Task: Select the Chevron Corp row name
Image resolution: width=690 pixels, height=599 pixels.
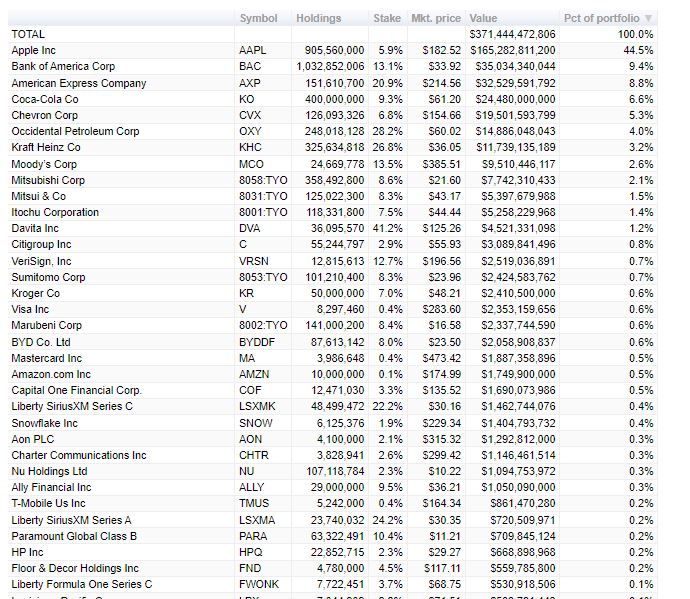Action: click(44, 115)
